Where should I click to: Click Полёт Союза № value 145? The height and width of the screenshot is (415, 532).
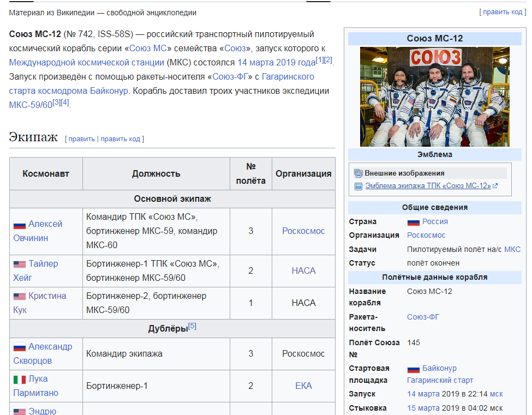[414, 343]
